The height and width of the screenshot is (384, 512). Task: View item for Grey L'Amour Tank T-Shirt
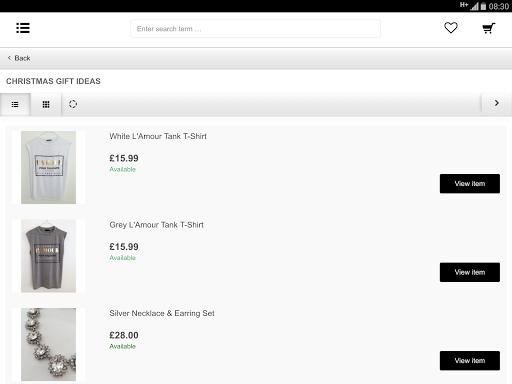point(470,272)
